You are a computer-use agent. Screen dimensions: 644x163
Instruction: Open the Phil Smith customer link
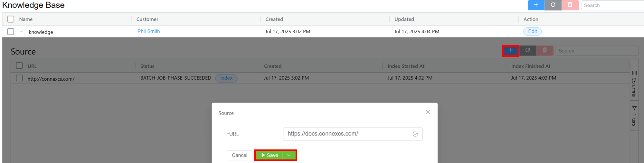tap(148, 31)
